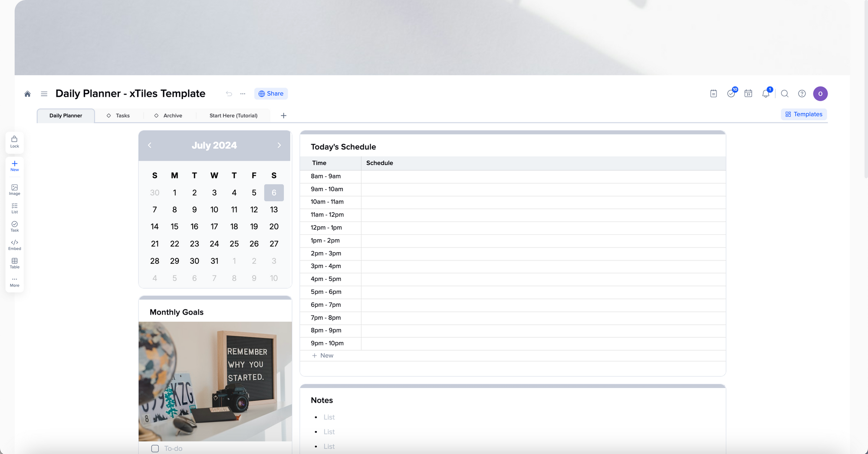Open notifications via the bell icon
Image resolution: width=868 pixels, height=454 pixels.
(766, 93)
